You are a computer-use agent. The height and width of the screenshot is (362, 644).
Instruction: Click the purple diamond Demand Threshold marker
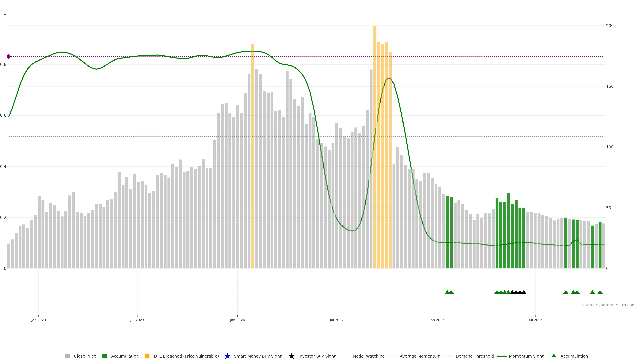tap(9, 56)
